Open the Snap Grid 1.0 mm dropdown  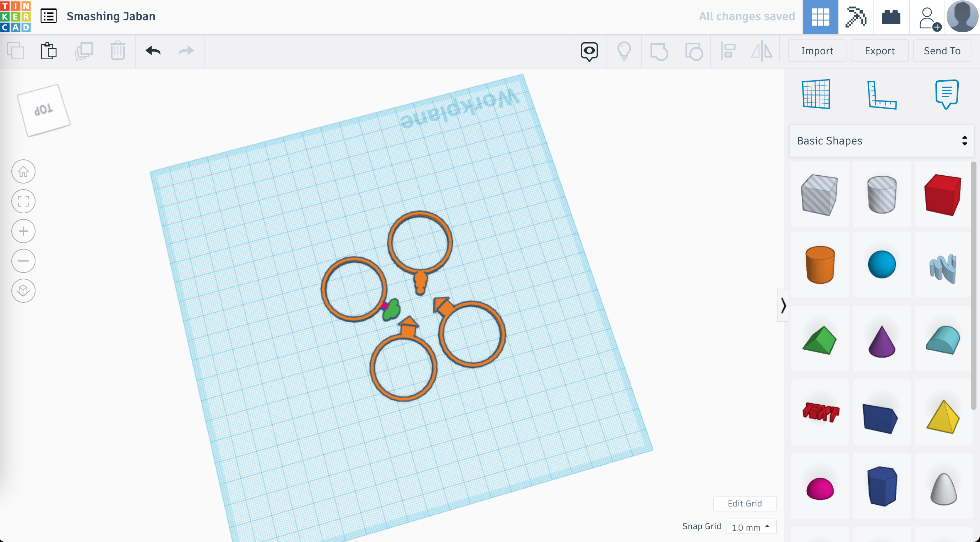point(751,527)
